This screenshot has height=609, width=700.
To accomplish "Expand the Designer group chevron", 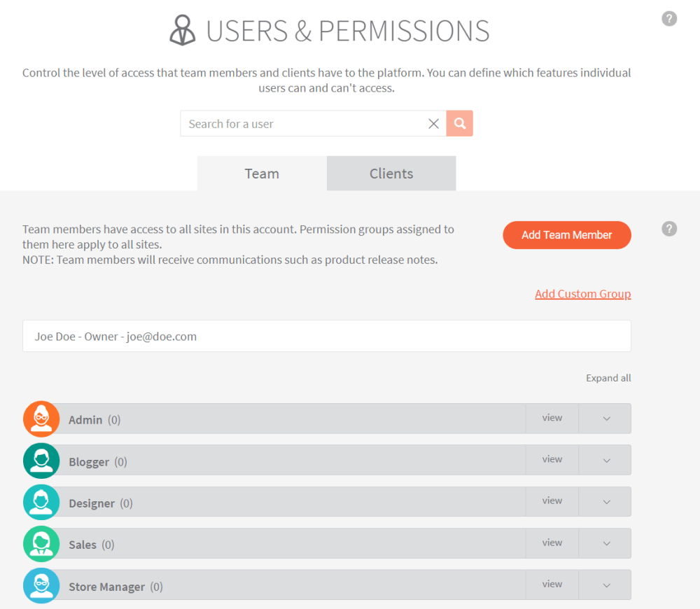I will [x=605, y=501].
